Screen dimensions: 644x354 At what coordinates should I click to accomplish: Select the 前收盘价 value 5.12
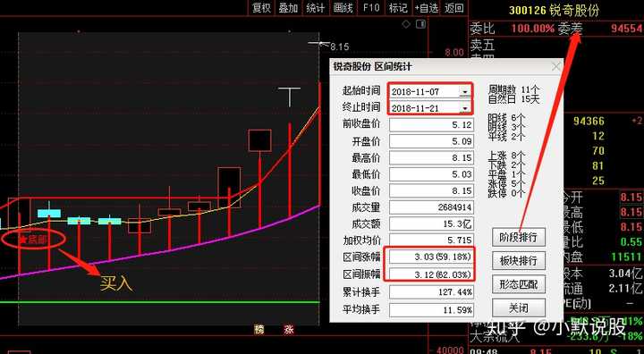(x=431, y=124)
